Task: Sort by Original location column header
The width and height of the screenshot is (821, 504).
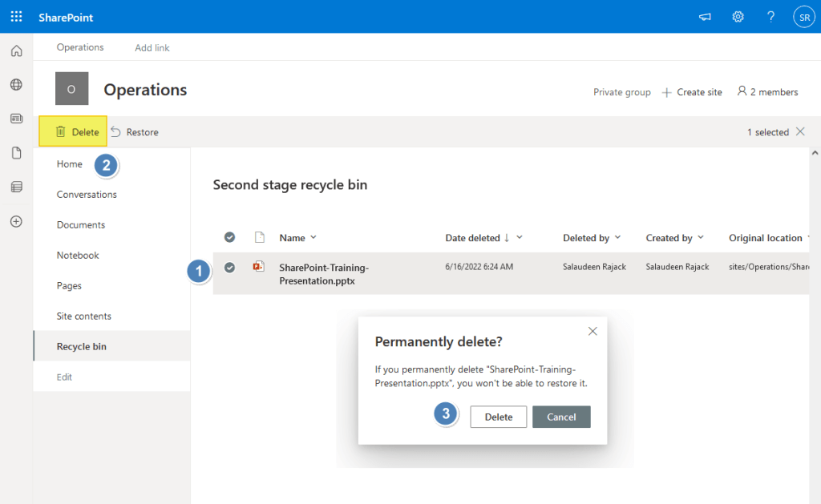Action: (x=765, y=238)
